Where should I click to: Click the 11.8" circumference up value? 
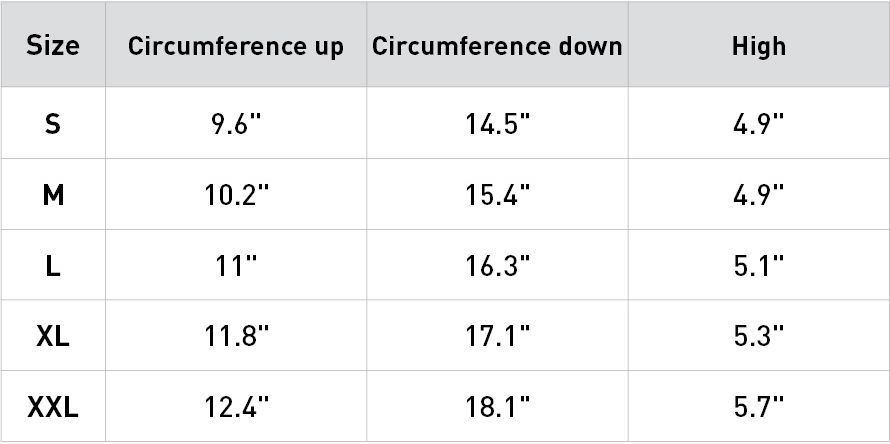tap(236, 337)
